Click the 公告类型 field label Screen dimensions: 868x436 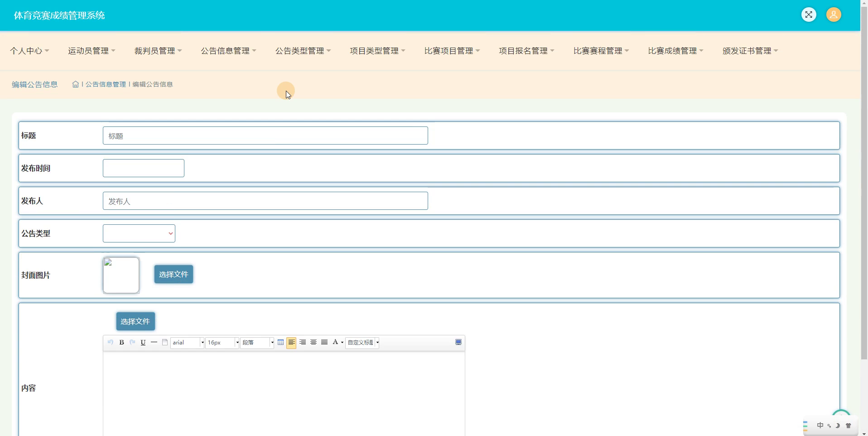point(36,233)
